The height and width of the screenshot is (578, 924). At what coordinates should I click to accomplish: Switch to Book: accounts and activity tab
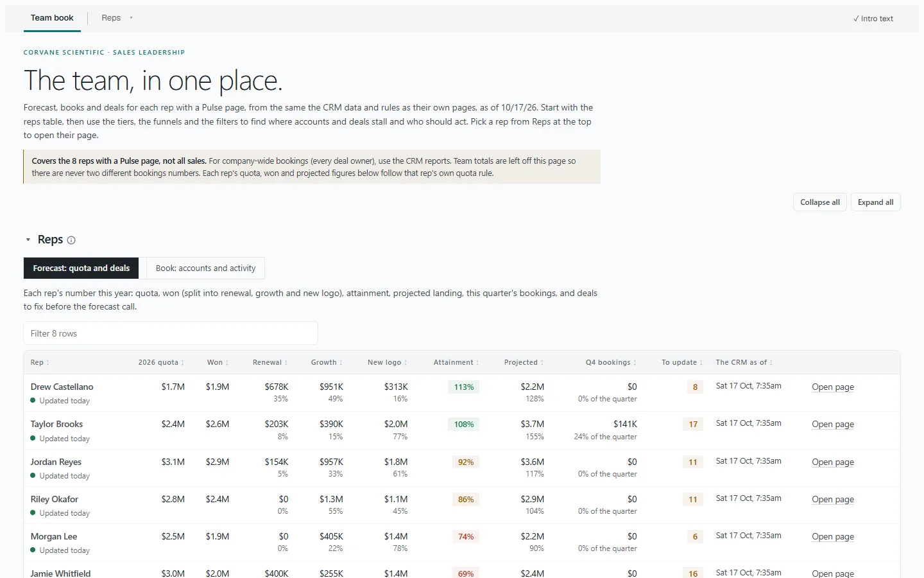[x=205, y=268]
